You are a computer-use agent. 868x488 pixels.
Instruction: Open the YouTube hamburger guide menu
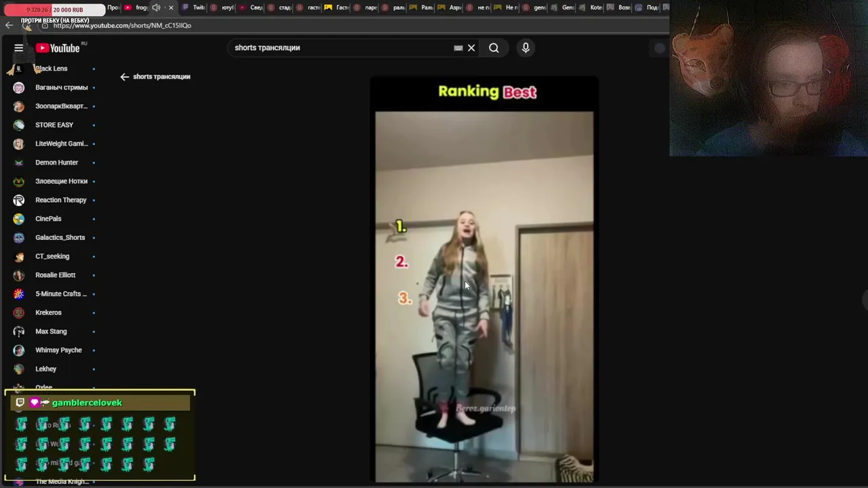pos(19,48)
